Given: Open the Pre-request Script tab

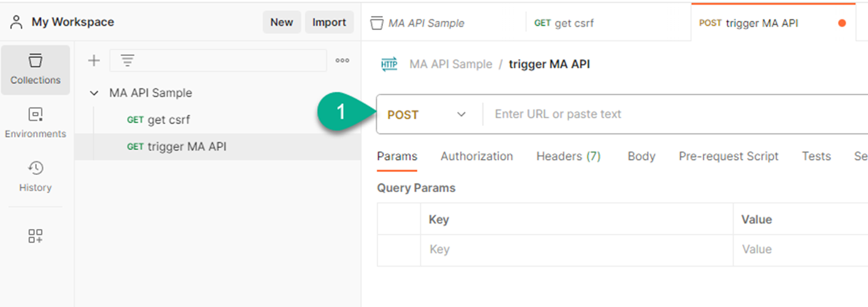Looking at the screenshot, I should pos(729,157).
